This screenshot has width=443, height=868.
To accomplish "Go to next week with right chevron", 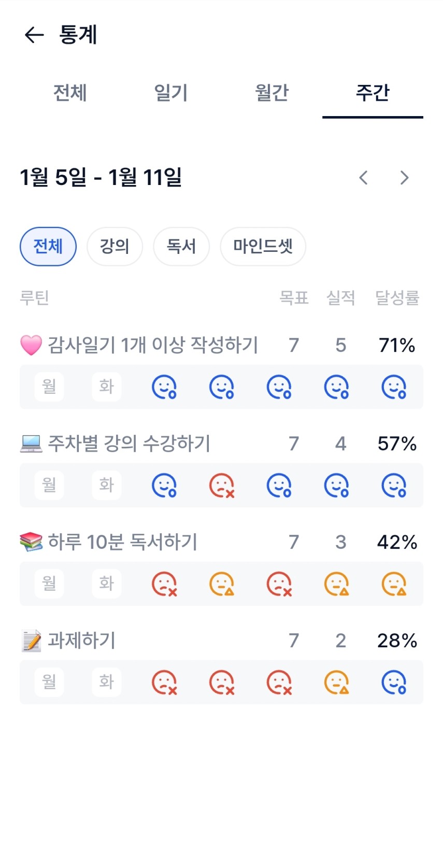I will click(x=405, y=178).
